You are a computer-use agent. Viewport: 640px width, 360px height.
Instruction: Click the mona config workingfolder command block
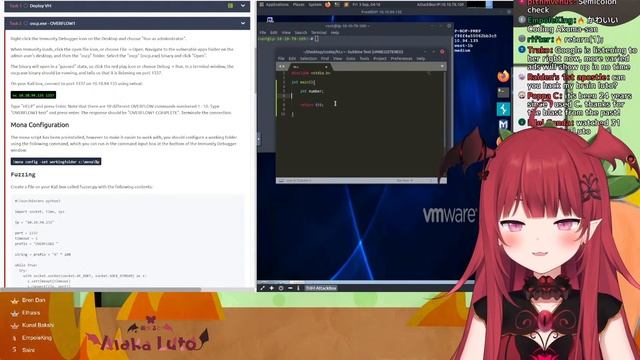tap(56, 162)
